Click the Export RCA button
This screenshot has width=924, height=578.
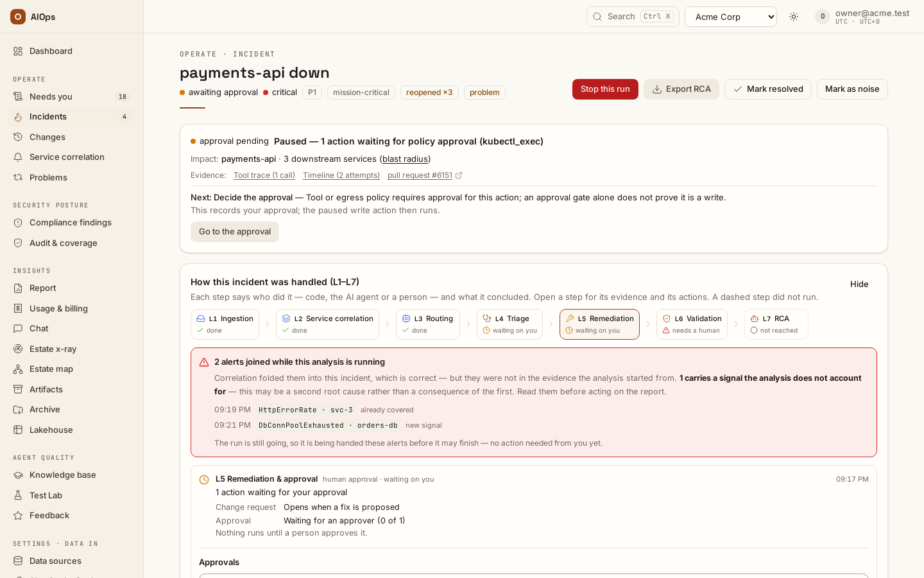tap(681, 89)
